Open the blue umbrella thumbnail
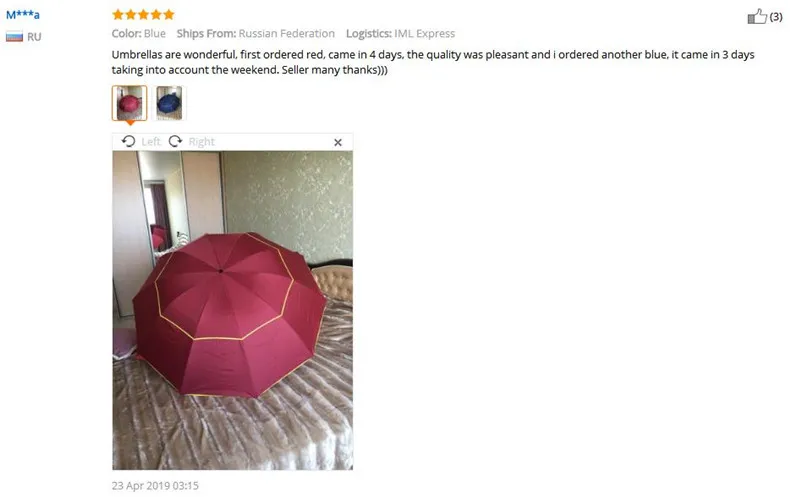The width and height of the screenshot is (790, 497). click(169, 103)
